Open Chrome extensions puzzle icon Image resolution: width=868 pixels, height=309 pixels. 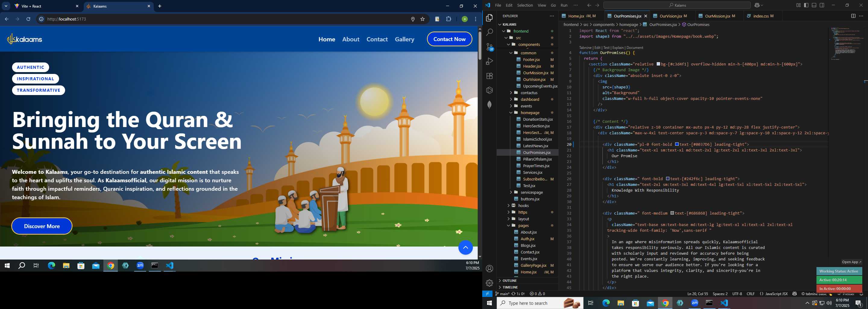448,19
